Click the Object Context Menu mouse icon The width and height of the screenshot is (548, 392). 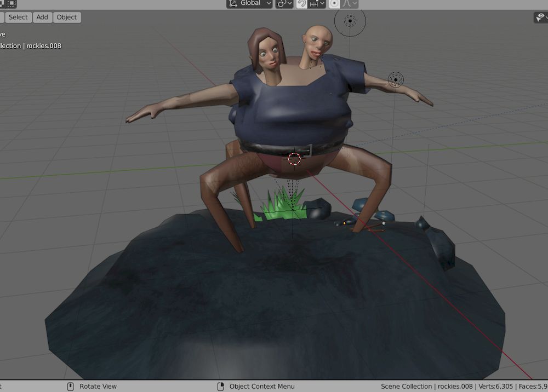221,387
